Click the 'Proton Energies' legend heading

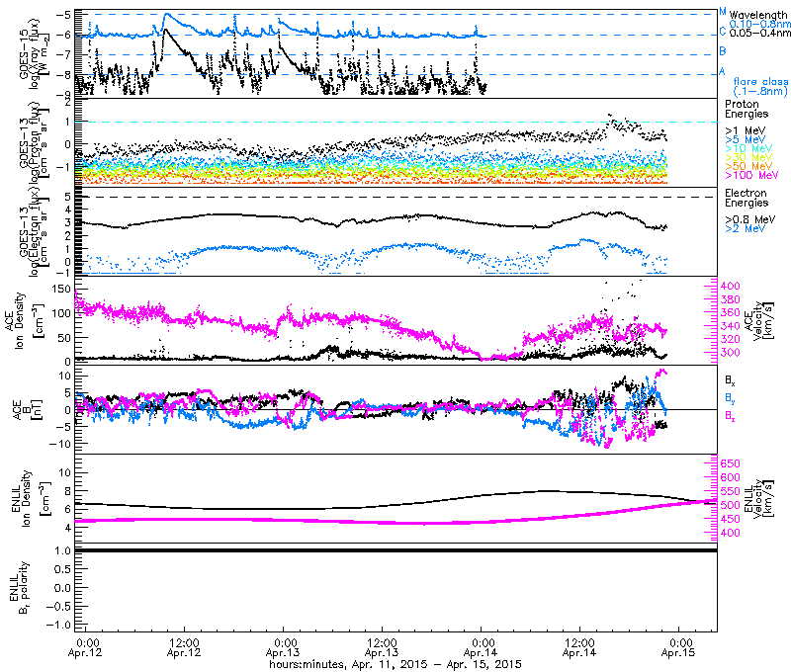[x=747, y=109]
